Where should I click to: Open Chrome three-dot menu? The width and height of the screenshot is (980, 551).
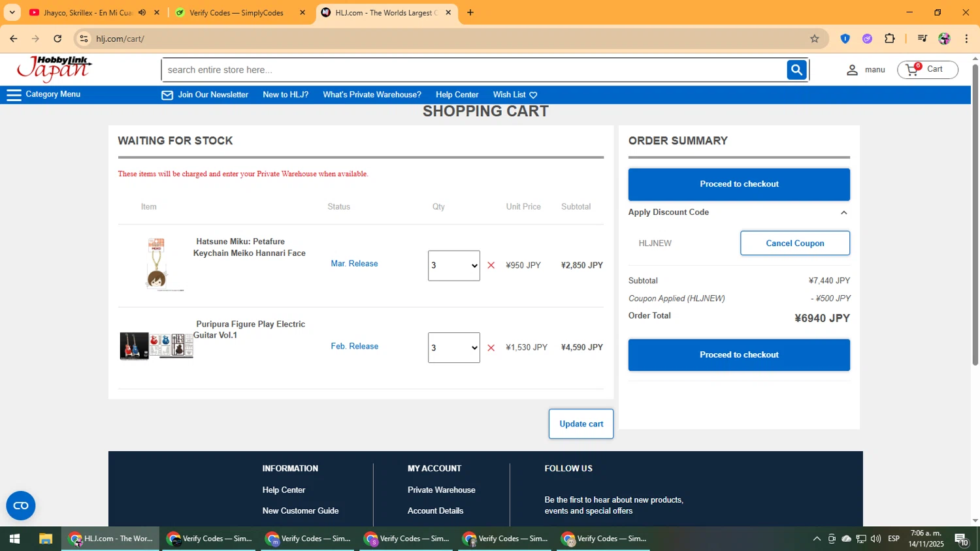tap(966, 39)
